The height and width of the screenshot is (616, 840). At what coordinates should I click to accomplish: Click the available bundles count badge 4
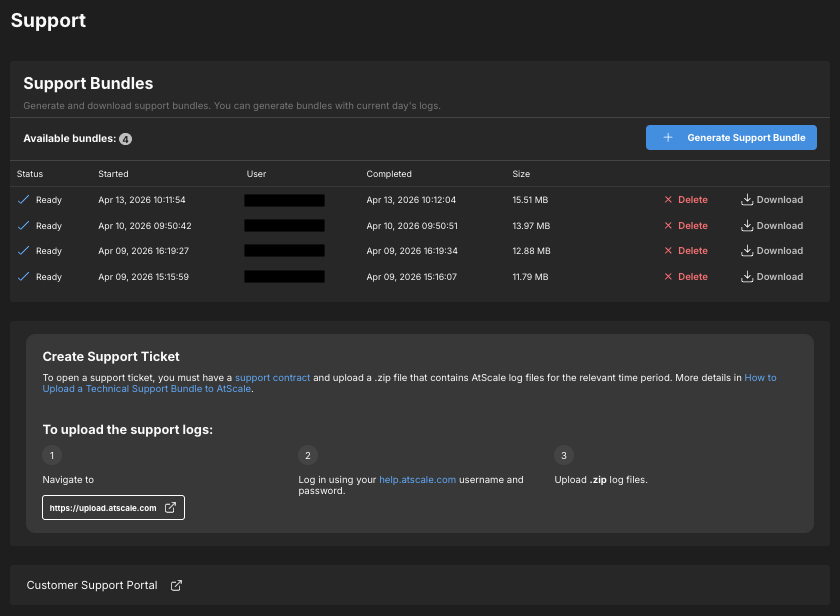click(x=125, y=139)
